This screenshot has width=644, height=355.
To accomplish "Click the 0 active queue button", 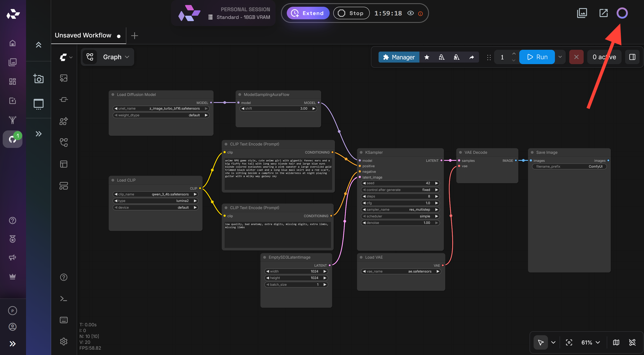I will point(604,57).
